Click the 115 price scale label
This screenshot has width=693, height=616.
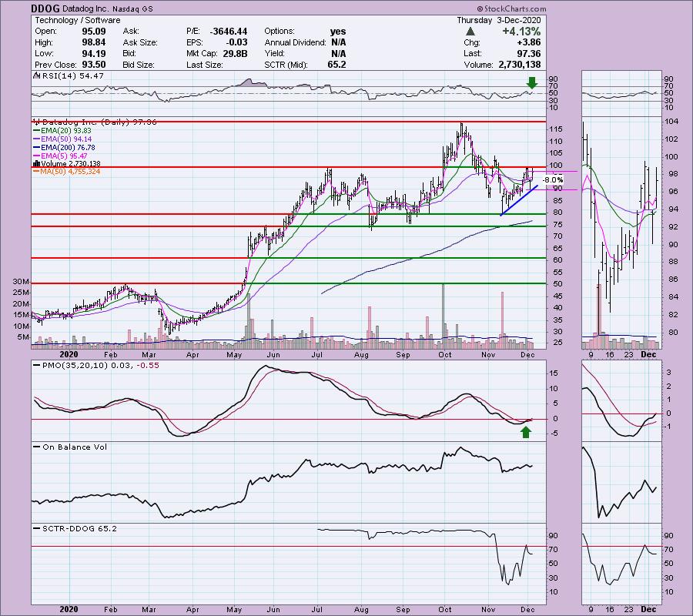(555, 129)
